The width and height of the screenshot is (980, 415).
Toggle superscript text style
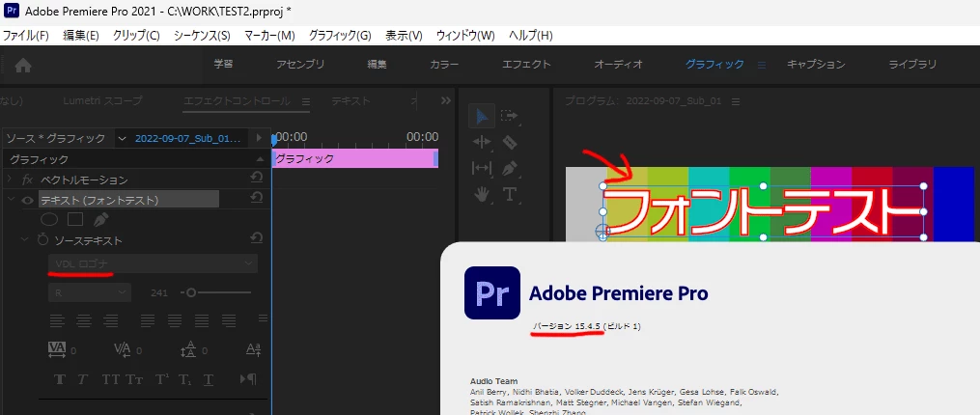tap(162, 379)
